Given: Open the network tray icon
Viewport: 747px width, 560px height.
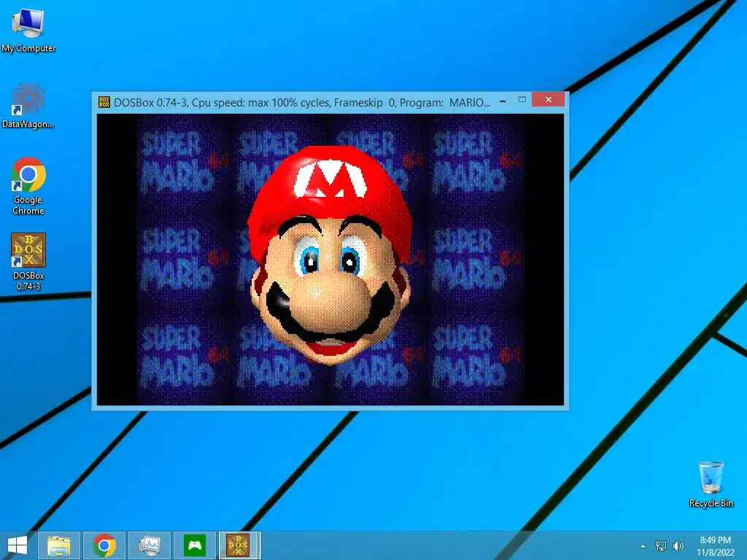Looking at the screenshot, I should click(661, 546).
